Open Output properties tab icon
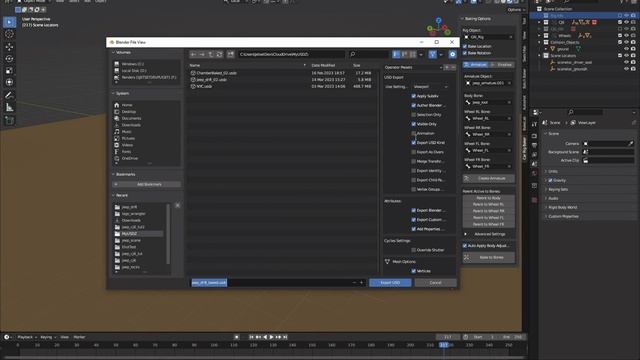Image resolution: width=640 pixels, height=360 pixels. pyautogui.click(x=535, y=145)
